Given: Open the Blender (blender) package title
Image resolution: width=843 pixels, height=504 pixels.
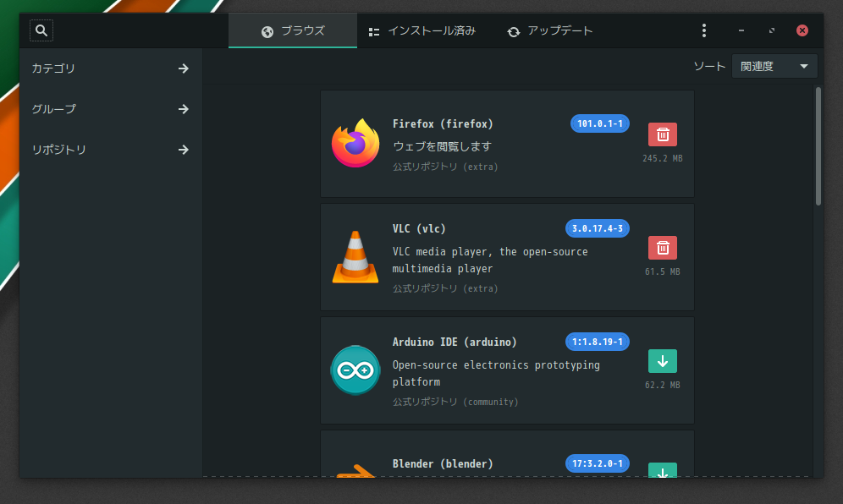Looking at the screenshot, I should tap(443, 464).
